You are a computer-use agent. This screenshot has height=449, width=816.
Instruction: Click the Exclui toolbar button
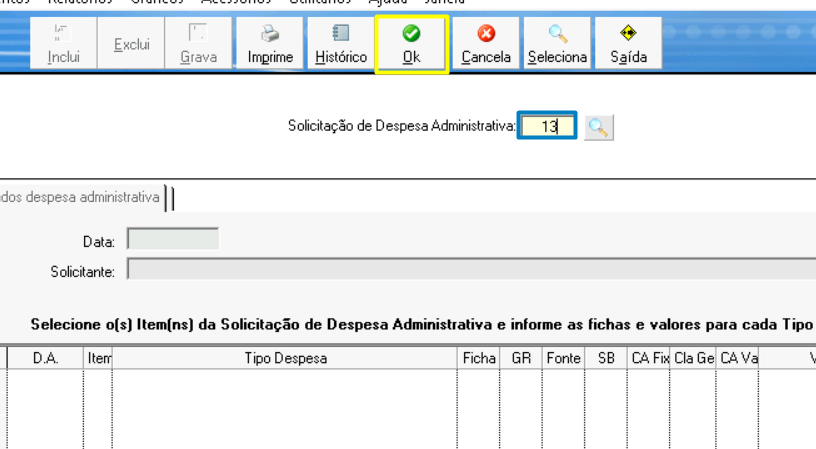coord(131,44)
